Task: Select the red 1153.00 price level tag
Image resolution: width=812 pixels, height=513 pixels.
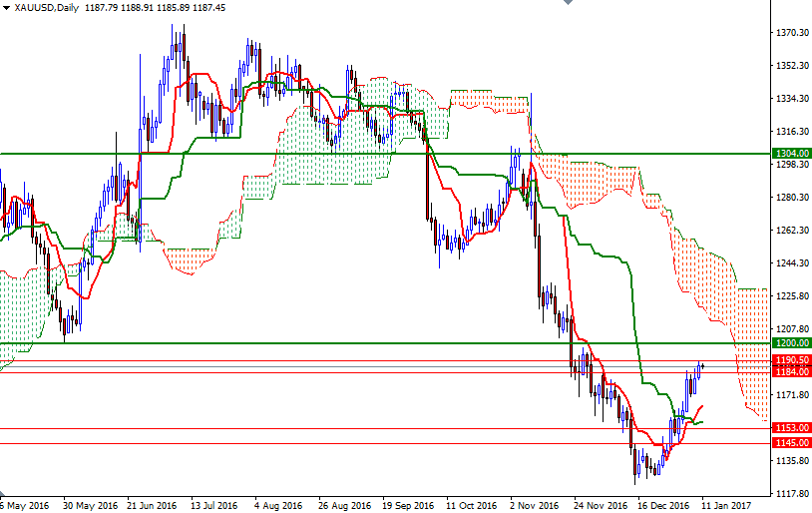Action: [791, 428]
